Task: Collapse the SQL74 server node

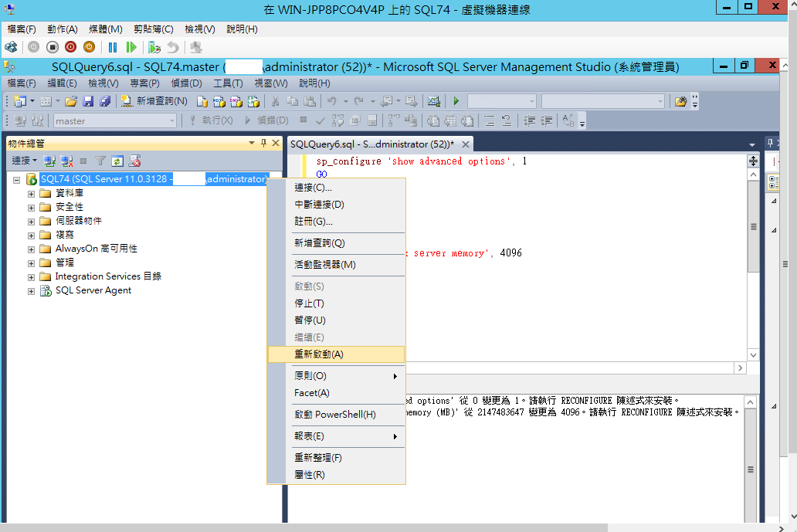Action: (17, 180)
